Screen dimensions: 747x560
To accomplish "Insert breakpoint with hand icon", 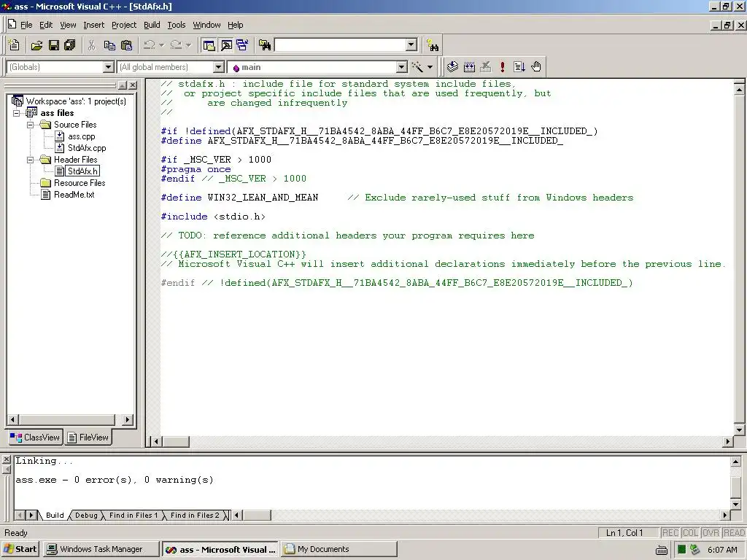I will click(536, 67).
